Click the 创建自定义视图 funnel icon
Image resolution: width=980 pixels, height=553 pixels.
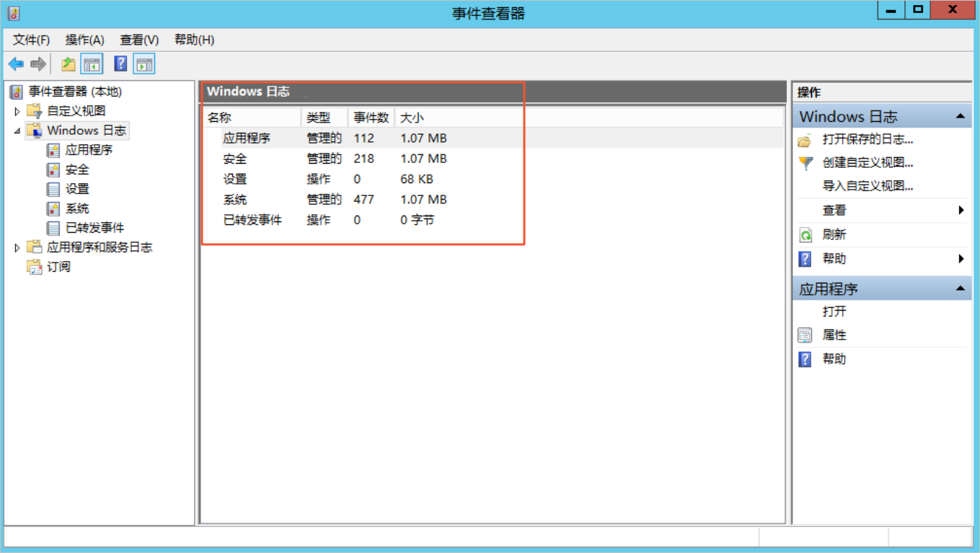805,164
